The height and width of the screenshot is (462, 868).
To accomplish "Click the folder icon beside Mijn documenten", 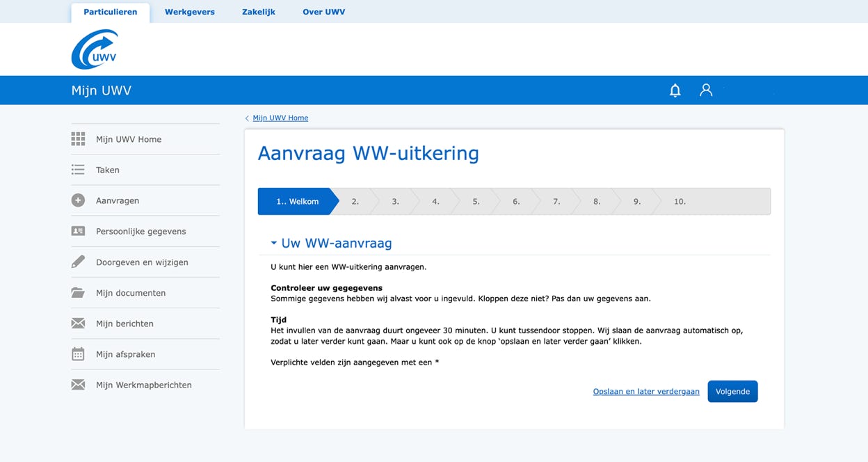I will point(78,293).
